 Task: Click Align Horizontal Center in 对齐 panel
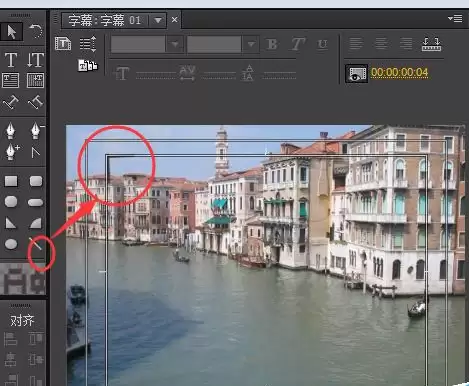[x=11, y=360]
